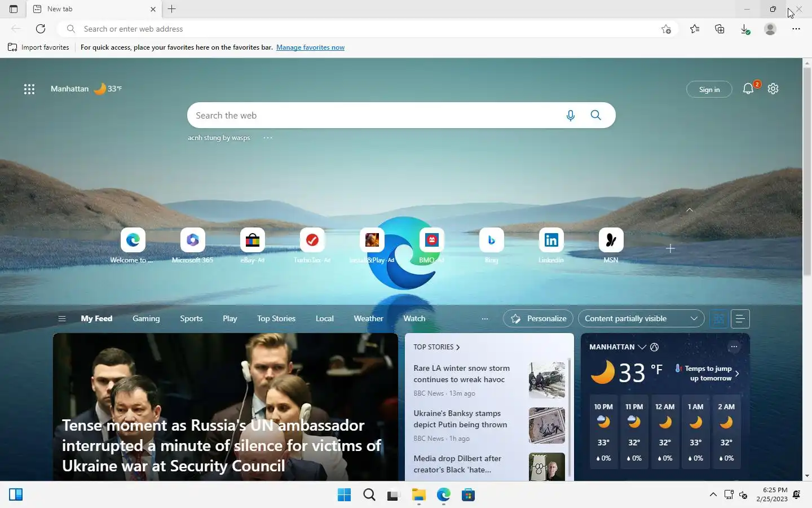
Task: Open Microsoft Store from the taskbar
Action: point(468,495)
